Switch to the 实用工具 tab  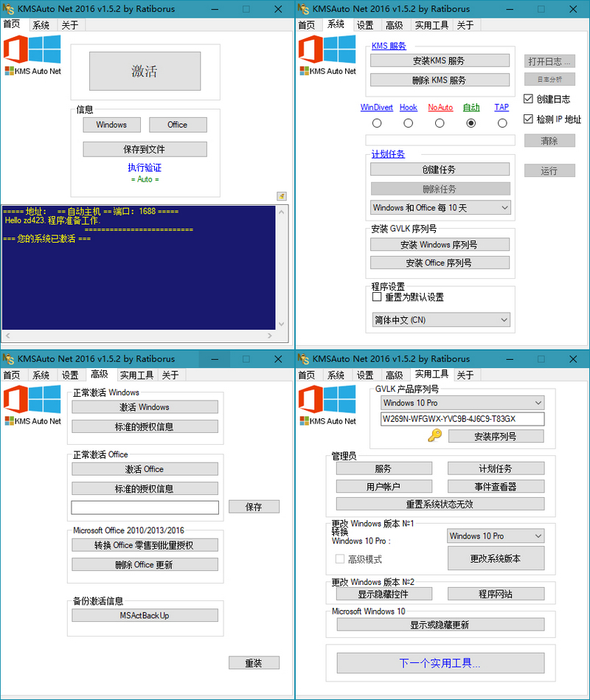431,24
